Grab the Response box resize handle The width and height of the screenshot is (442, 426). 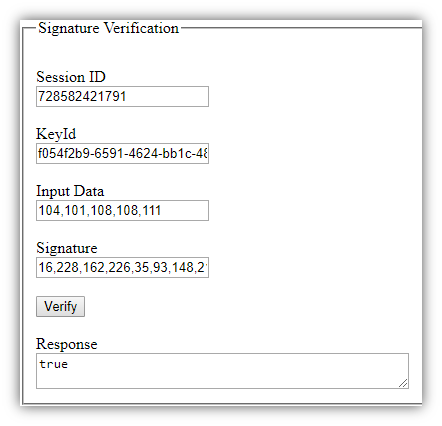pos(403,383)
